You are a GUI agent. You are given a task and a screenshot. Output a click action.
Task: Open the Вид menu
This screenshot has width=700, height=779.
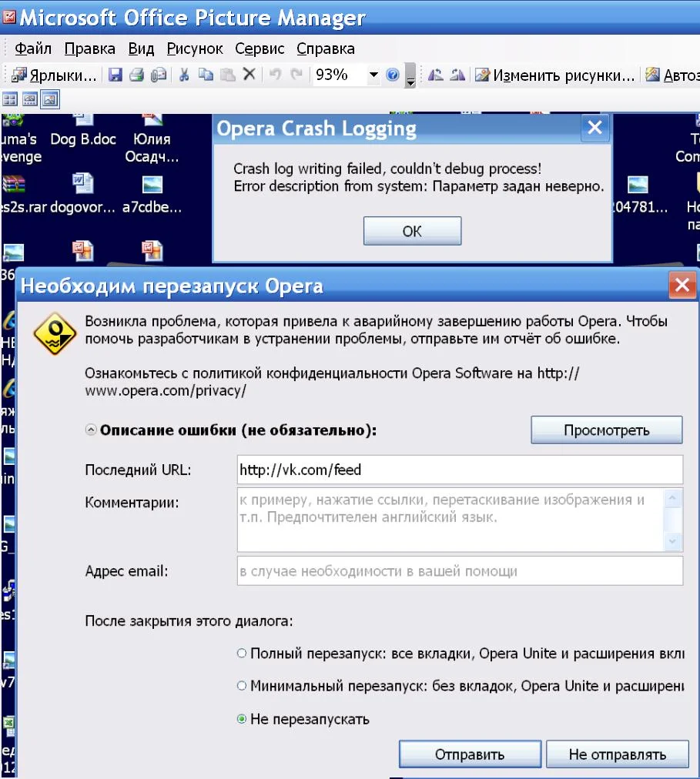pos(141,48)
